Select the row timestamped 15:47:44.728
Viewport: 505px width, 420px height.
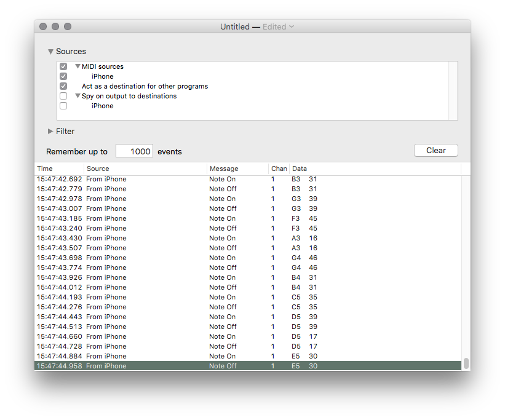(x=248, y=346)
